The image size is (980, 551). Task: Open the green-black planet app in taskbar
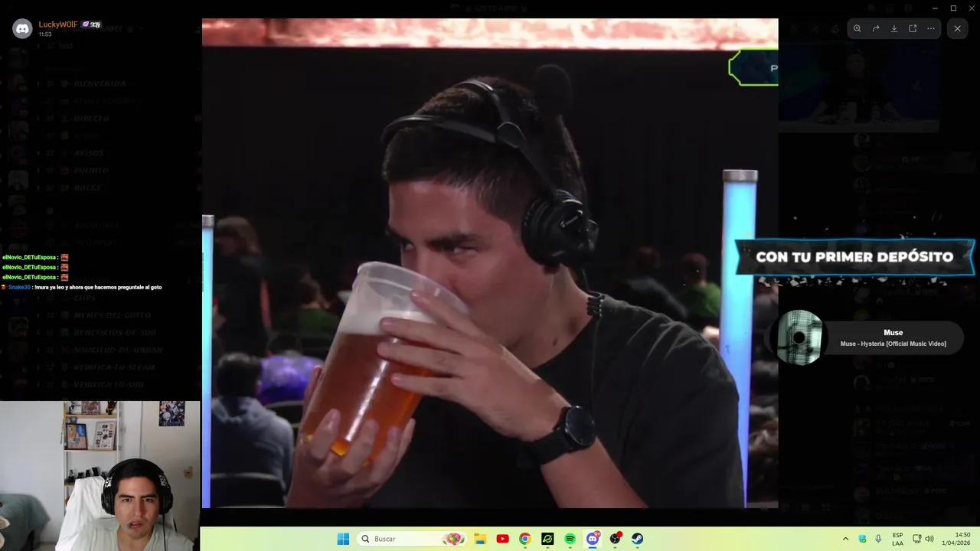(547, 539)
